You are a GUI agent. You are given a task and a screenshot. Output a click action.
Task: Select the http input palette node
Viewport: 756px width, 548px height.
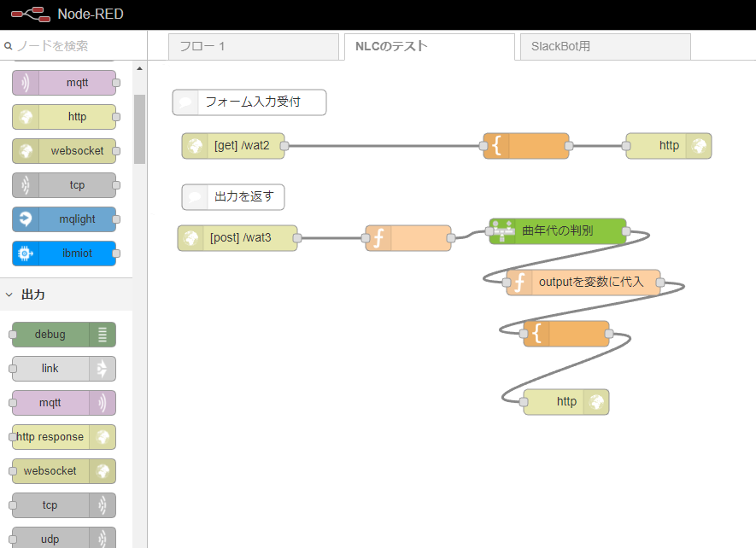click(64, 117)
